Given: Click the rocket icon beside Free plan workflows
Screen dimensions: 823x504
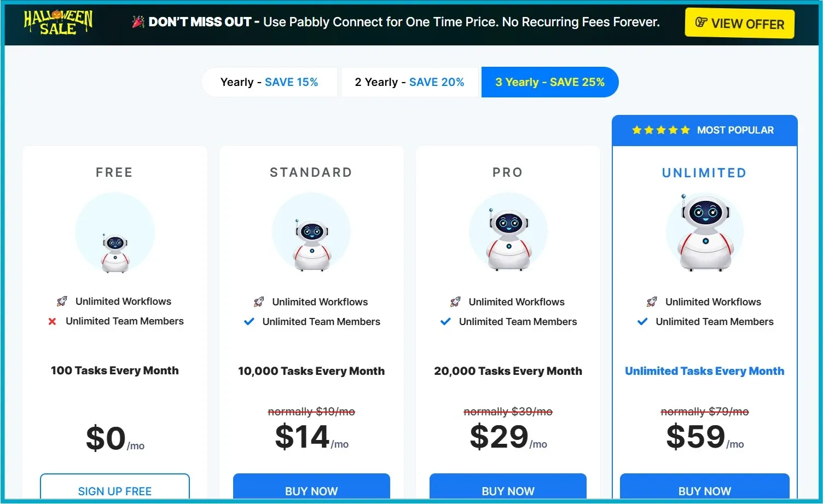Looking at the screenshot, I should pos(62,300).
